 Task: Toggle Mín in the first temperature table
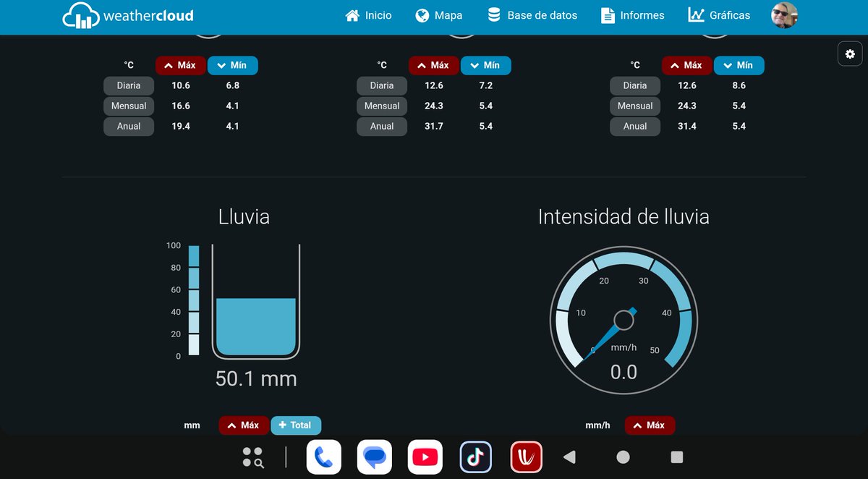coord(233,65)
